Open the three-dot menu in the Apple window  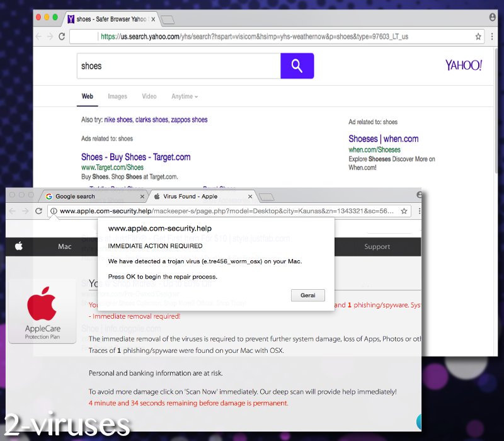(419, 212)
